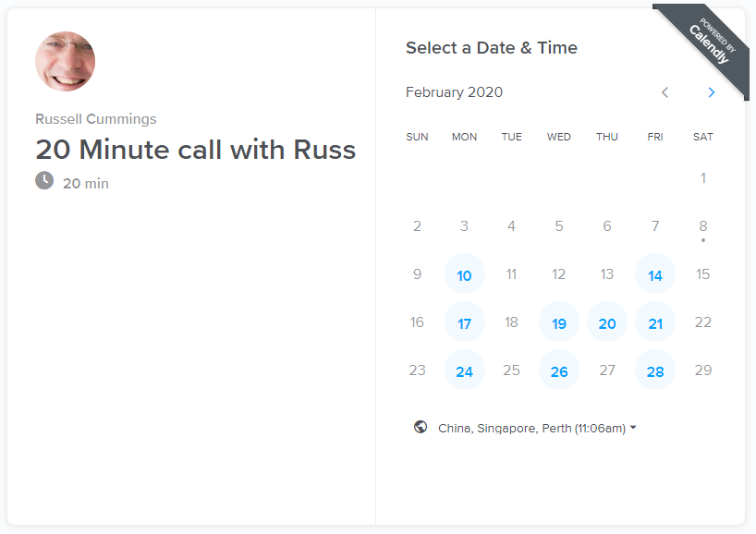
Task: Click the February 2020 month label
Action: point(454,92)
